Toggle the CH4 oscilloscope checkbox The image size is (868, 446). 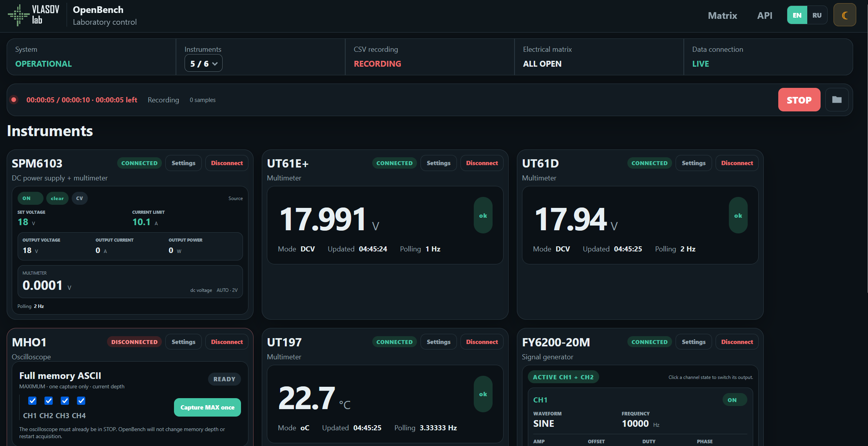[x=81, y=400]
